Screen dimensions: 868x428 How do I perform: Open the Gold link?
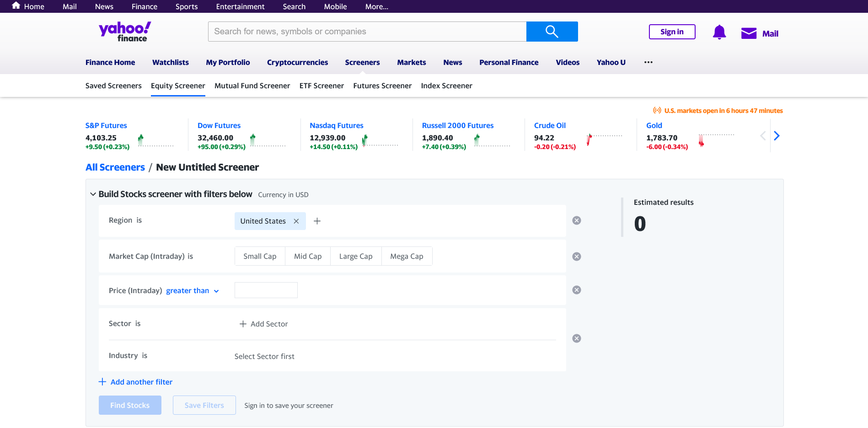(654, 126)
